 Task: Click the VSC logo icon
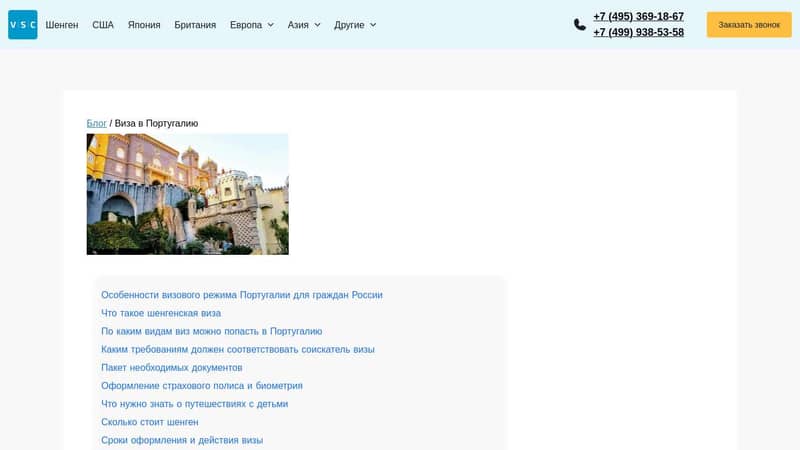[x=22, y=24]
